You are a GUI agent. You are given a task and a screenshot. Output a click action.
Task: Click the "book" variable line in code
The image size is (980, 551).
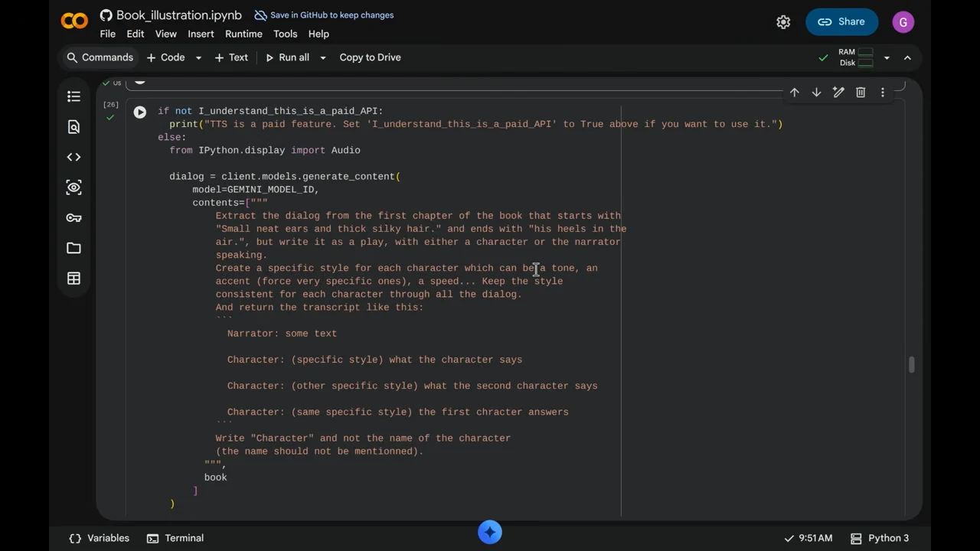click(215, 477)
